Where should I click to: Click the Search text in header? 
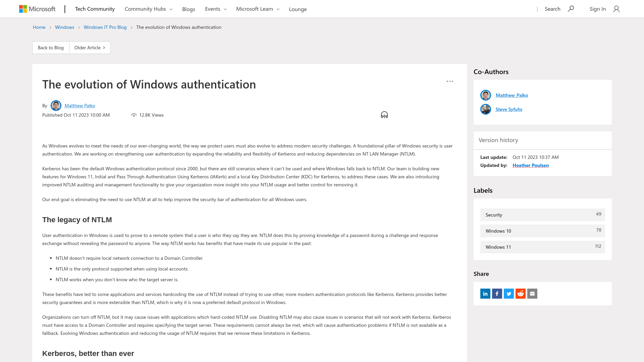pos(552,9)
